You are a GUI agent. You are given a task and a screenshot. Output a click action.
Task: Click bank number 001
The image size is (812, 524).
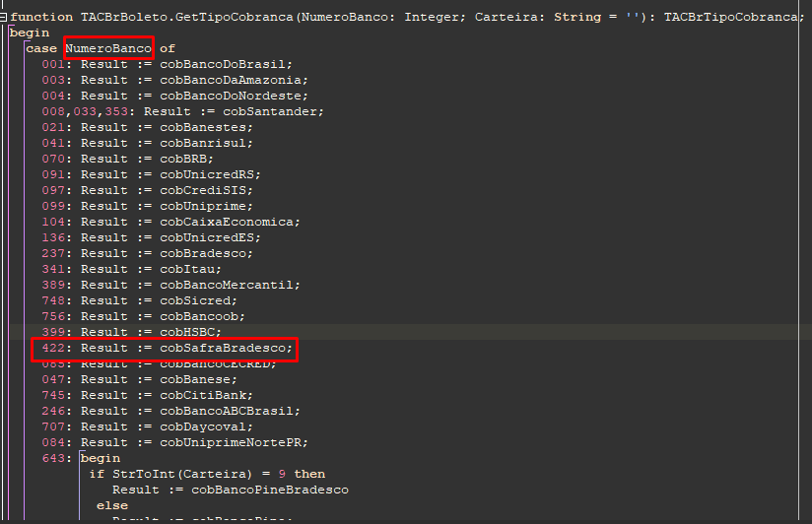tap(53, 64)
